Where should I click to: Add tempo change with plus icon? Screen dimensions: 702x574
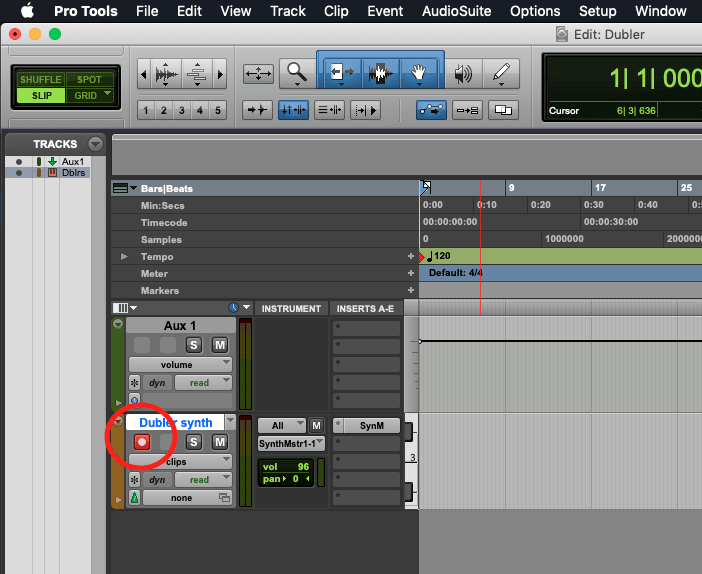(x=411, y=256)
